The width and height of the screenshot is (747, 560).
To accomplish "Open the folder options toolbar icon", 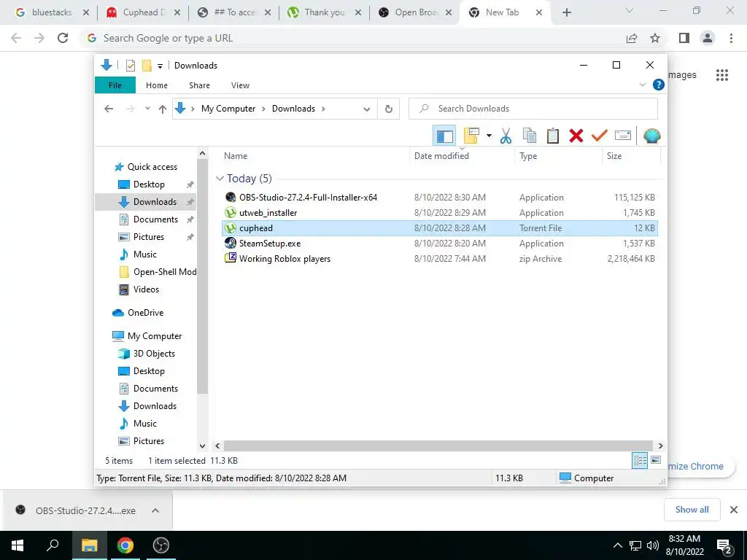I will coord(471,136).
